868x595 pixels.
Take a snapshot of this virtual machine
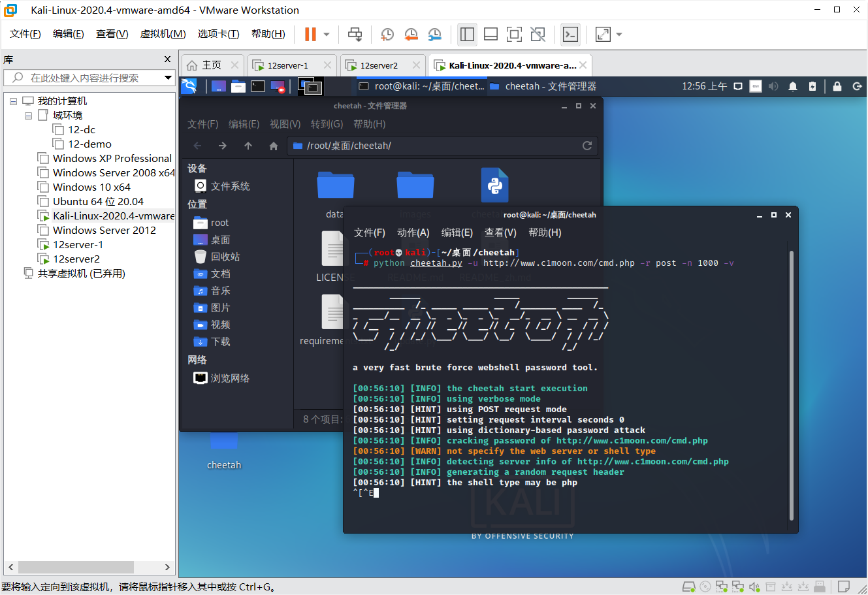click(x=387, y=34)
